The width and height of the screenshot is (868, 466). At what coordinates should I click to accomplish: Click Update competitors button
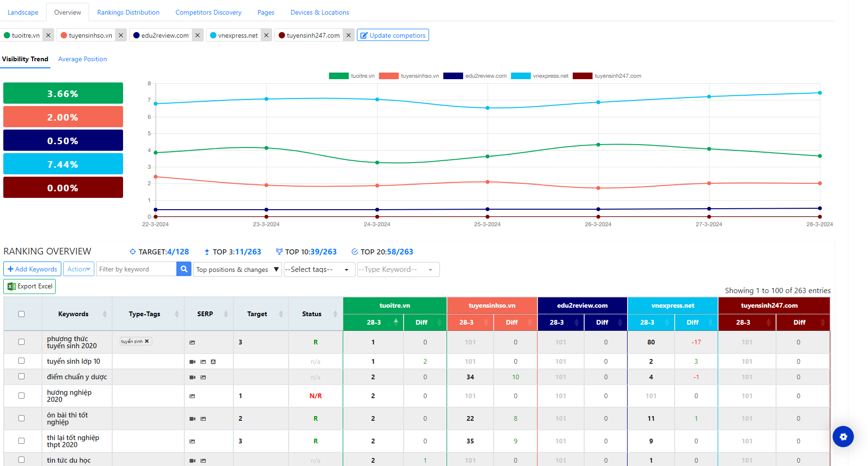coord(393,35)
